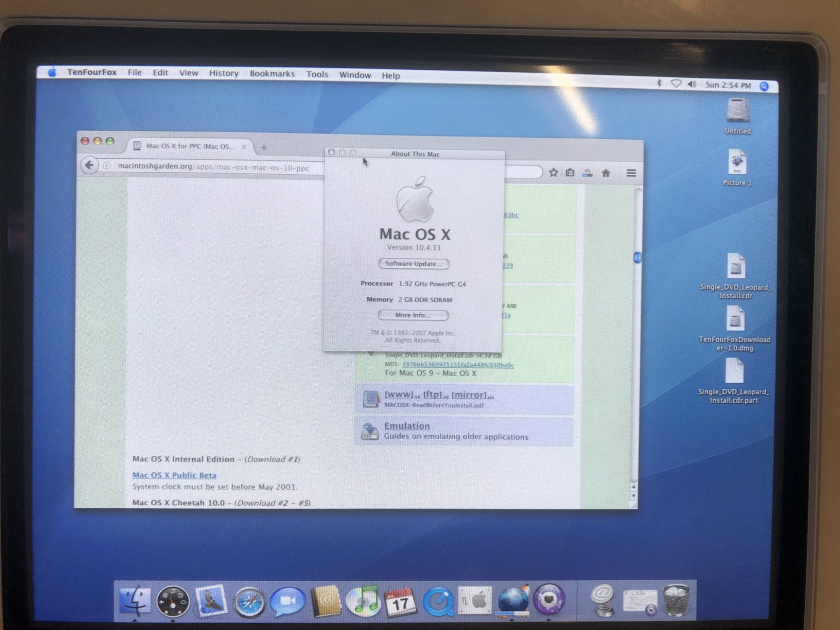Open the Trash in the Dock
Viewport: 840px width, 630px height.
[676, 600]
